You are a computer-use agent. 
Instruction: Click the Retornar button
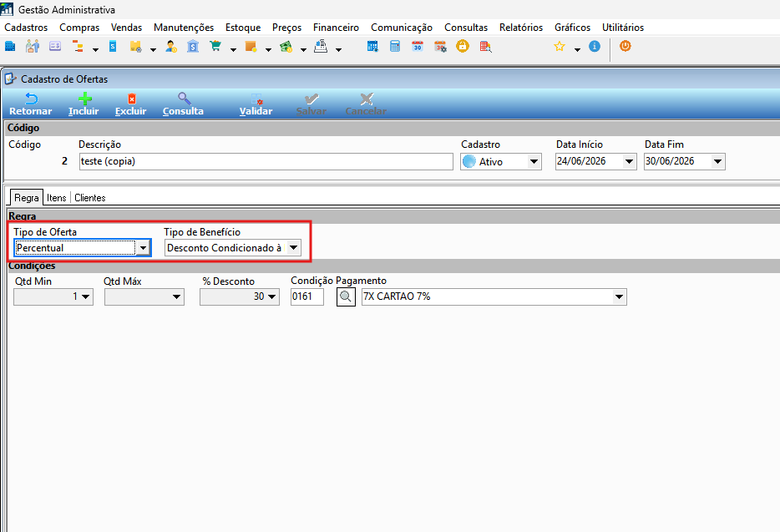[31, 104]
